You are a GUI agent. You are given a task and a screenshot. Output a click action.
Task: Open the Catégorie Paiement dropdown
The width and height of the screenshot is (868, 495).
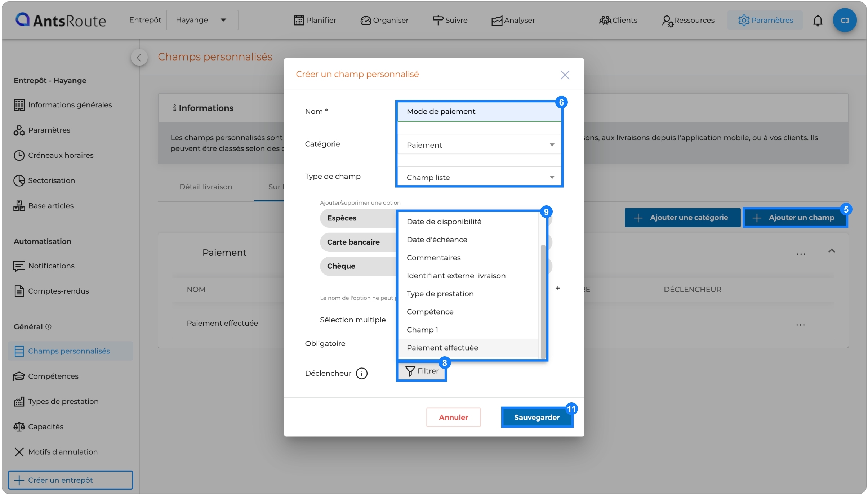point(479,145)
